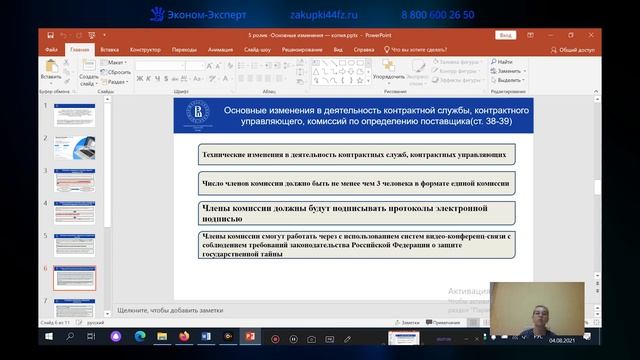The image size is (640, 360).
Task: Click the box 'Члены комиссии должны будут подписывать'
Action: point(357,213)
